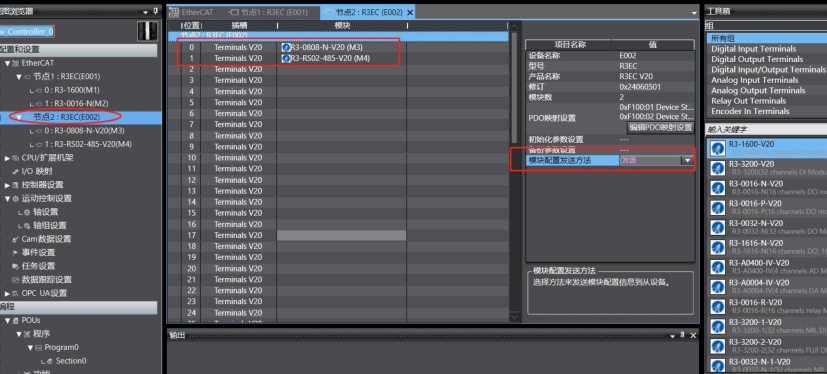Viewport: 827px width, 374px height.
Task: Close the output panel
Action: pos(693,335)
